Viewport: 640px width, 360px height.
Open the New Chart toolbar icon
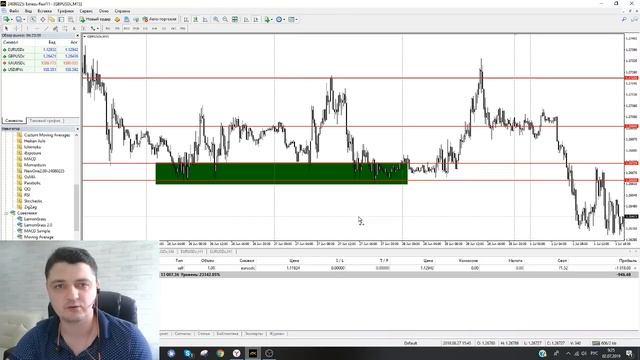coord(7,19)
